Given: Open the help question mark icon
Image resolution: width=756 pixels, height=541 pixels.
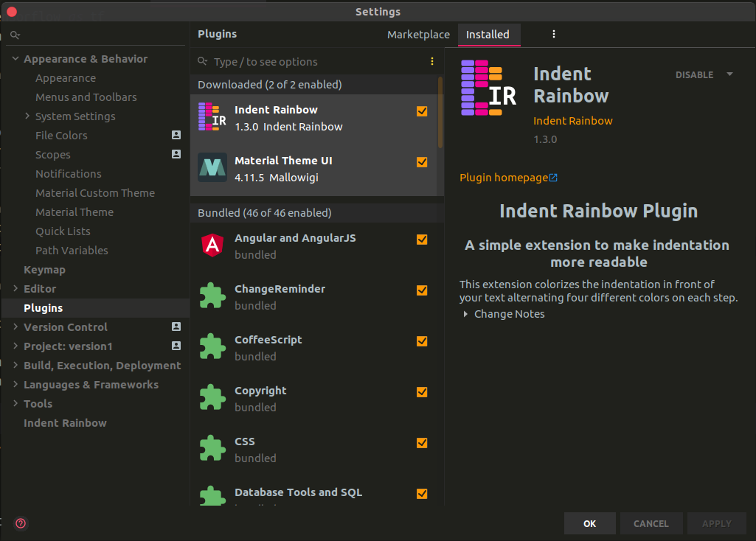Looking at the screenshot, I should [21, 523].
